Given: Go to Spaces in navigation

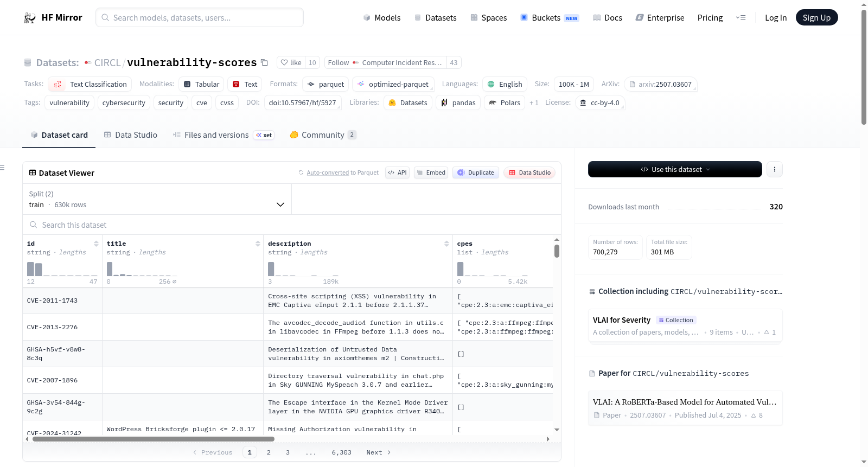Looking at the screenshot, I should (489, 18).
